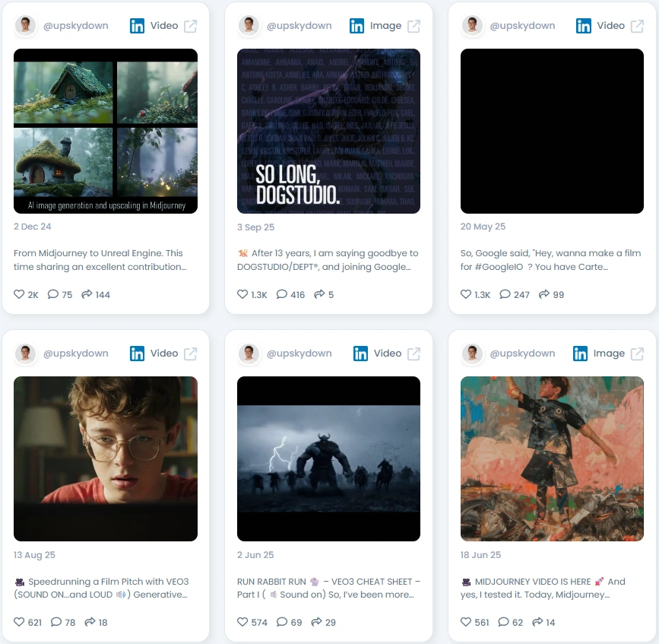Click @upskydown handle on the 2 Dec 24 card
This screenshot has height=644, width=659.
tap(76, 26)
